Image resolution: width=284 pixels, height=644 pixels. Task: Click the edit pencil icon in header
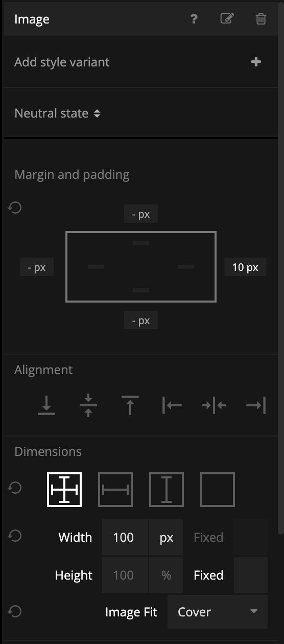click(x=227, y=19)
